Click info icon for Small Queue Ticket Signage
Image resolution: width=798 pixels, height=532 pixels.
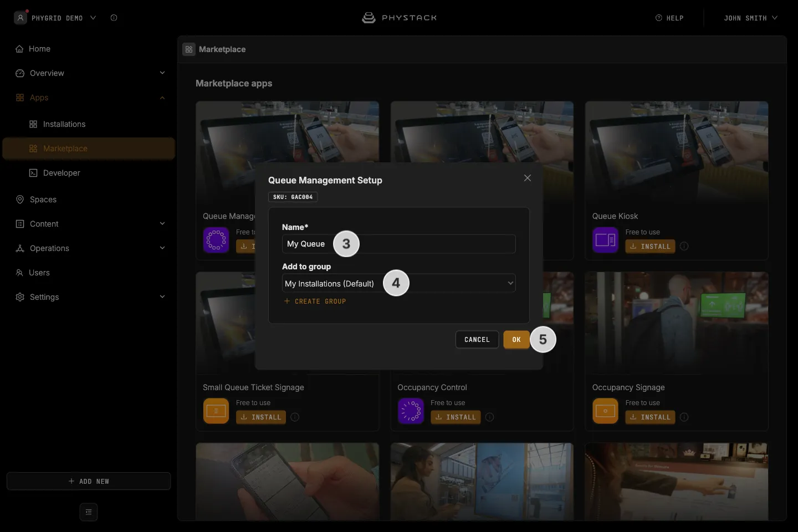tap(295, 417)
